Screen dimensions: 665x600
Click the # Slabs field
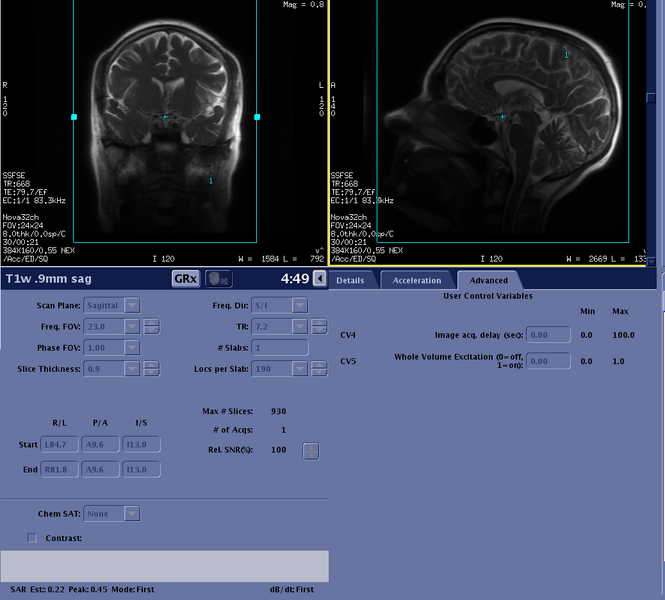pyautogui.click(x=280, y=348)
